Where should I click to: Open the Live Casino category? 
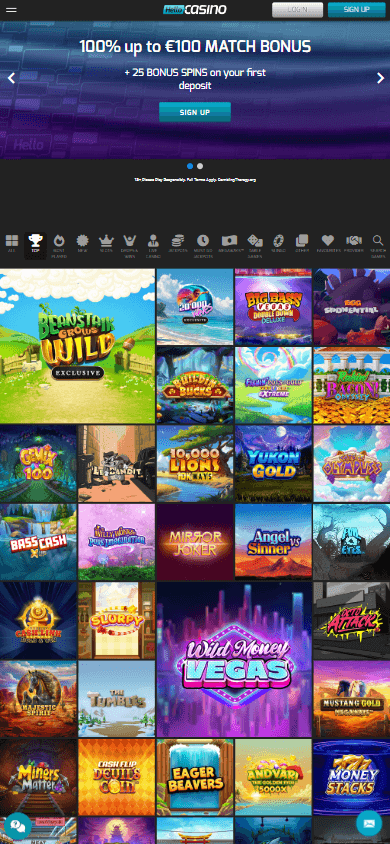tap(153, 246)
